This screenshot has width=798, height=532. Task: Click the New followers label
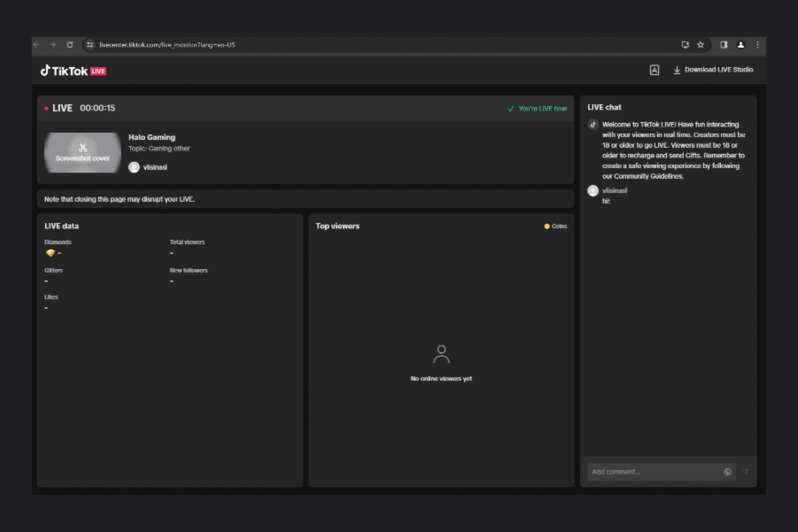coord(189,270)
